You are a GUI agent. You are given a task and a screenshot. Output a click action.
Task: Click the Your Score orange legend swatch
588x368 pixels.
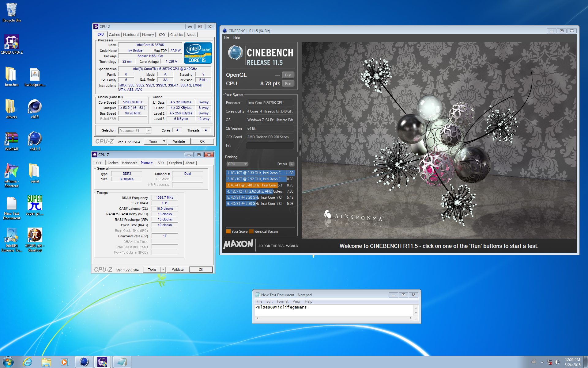click(x=228, y=232)
